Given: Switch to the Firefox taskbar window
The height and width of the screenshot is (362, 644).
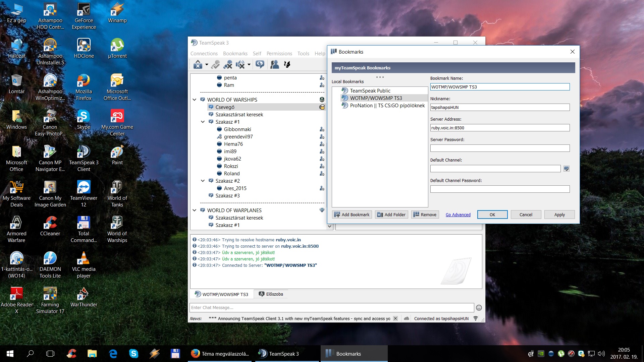Looking at the screenshot, I should (220, 354).
